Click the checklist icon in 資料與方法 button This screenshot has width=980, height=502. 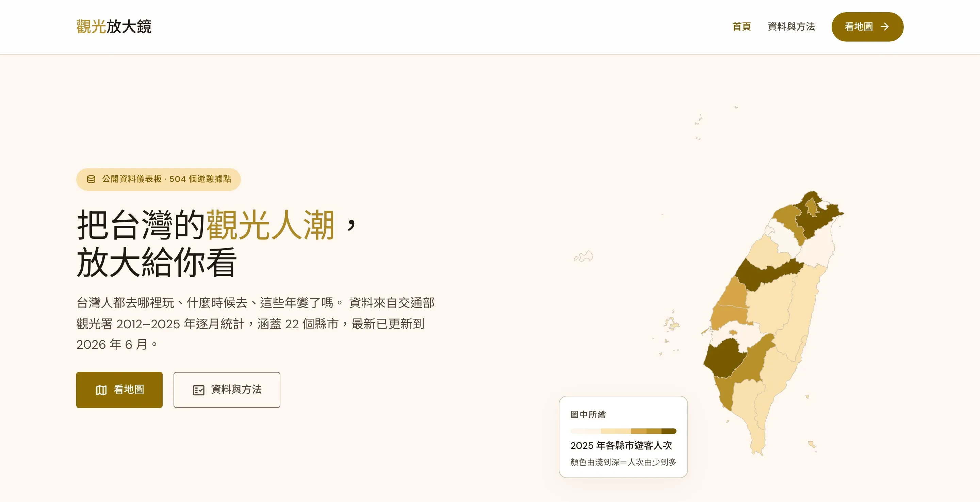tap(199, 390)
